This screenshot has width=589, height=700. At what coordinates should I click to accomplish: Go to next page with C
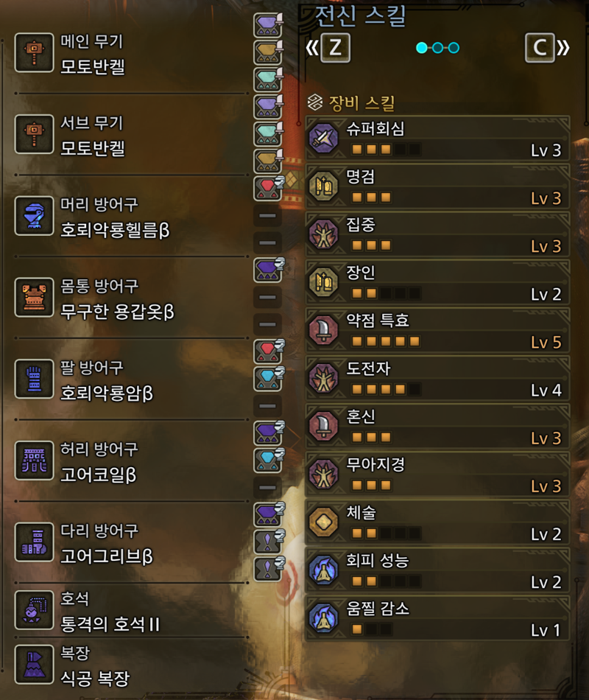pyautogui.click(x=540, y=47)
